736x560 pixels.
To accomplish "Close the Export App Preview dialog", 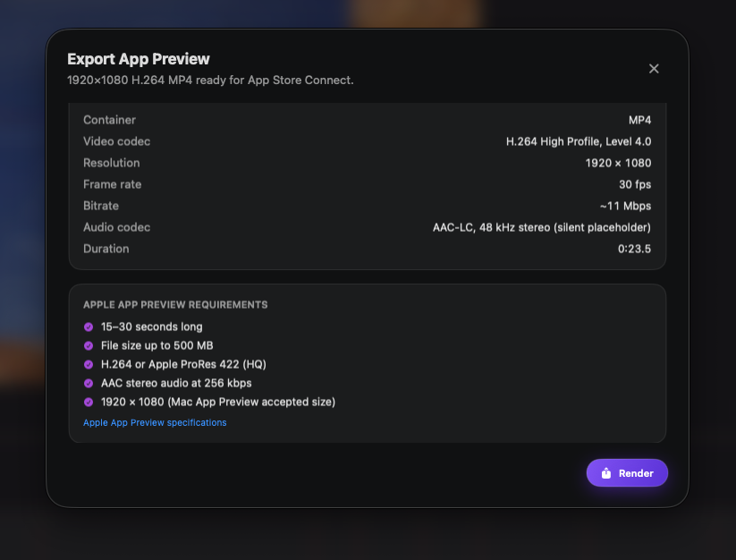I will click(654, 69).
